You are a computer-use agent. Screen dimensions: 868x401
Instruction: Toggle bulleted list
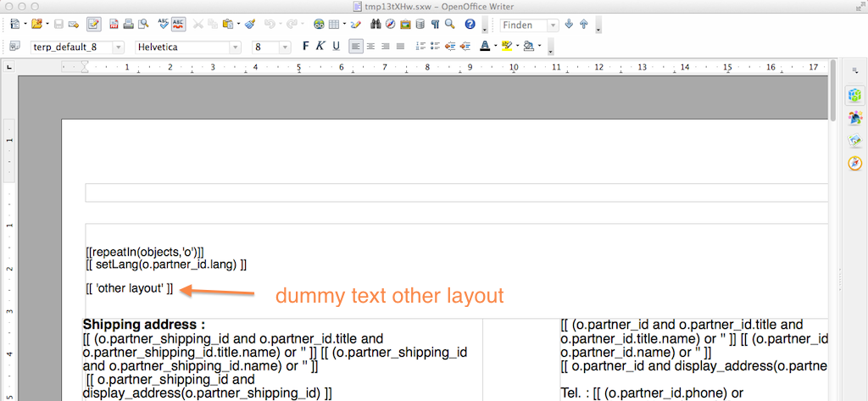click(x=435, y=47)
